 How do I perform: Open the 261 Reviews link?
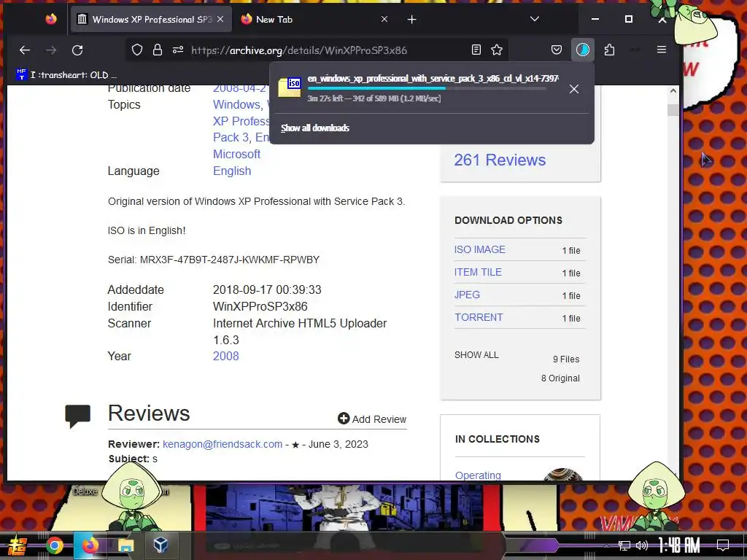[x=499, y=160]
